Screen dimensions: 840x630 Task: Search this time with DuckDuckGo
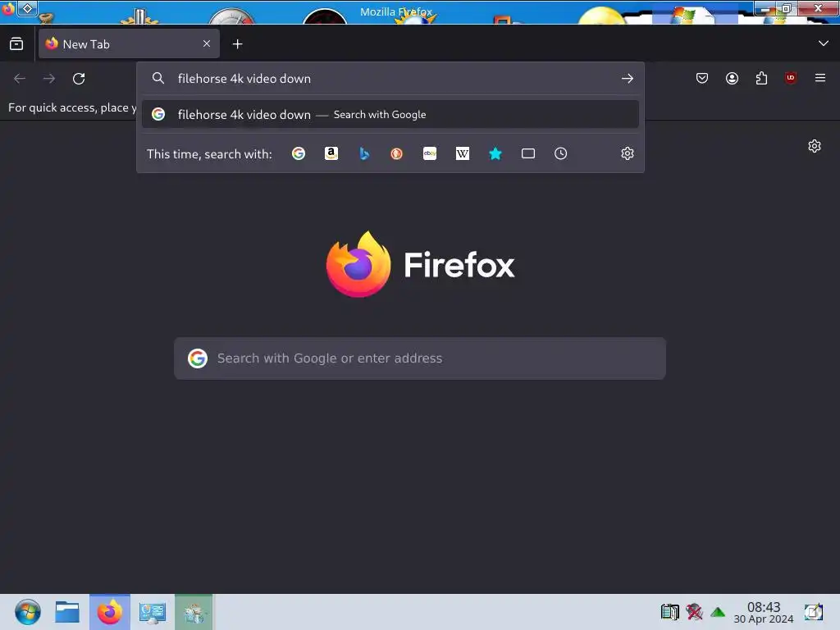396,153
